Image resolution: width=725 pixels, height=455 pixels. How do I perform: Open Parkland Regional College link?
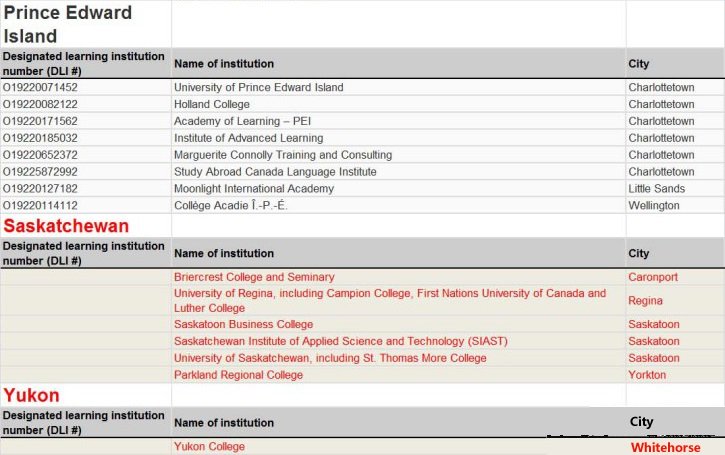(238, 376)
